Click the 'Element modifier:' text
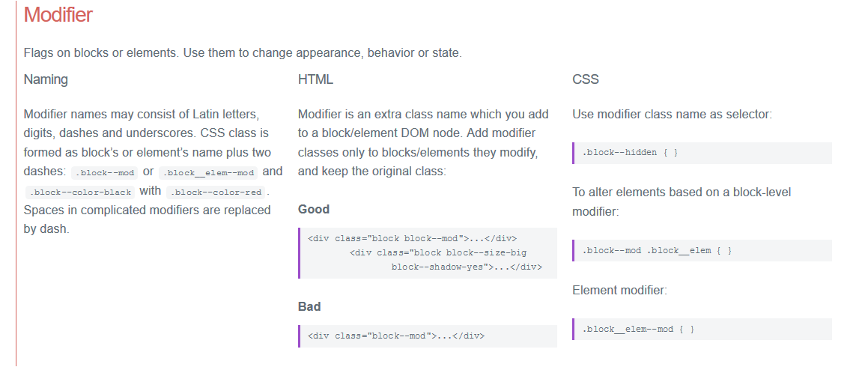 [619, 291]
